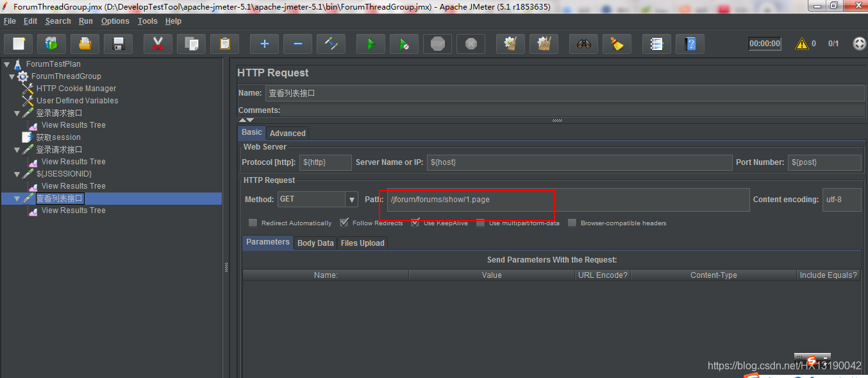Click the Stop test toolbar icon
The image size is (868, 378).
point(437,44)
